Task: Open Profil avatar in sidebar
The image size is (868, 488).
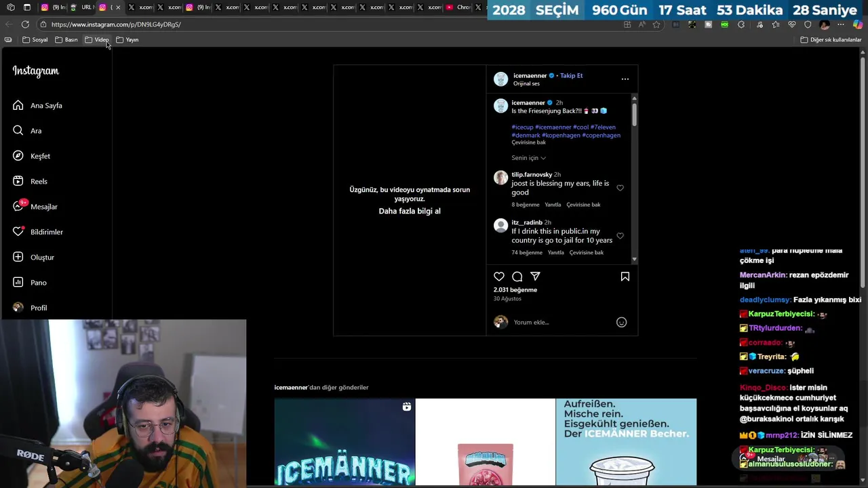Action: 18,308
